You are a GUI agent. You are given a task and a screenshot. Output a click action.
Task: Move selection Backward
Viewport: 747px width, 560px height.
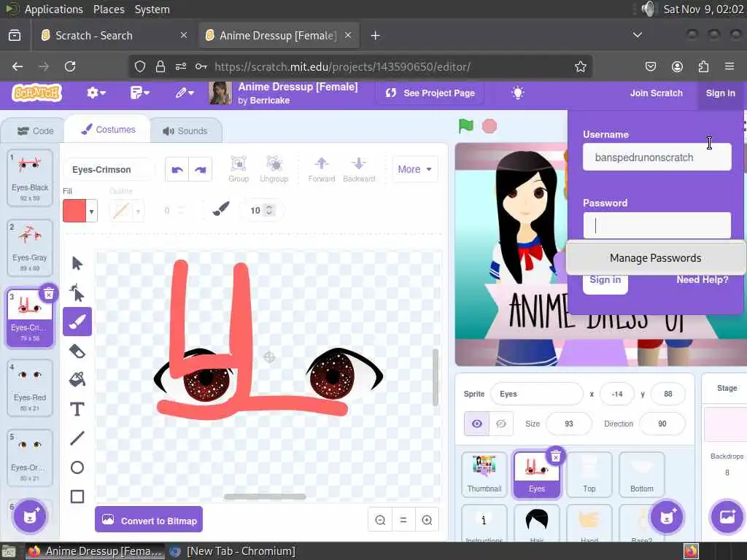pyautogui.click(x=359, y=169)
